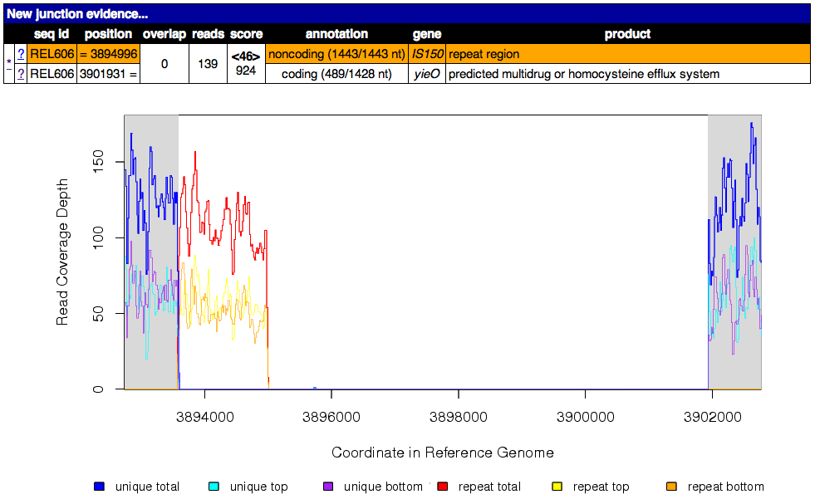Image resolution: width=815 pixels, height=504 pixels.
Task: Click the yellow 'repeat top' legend swatch
Action: click(x=557, y=487)
